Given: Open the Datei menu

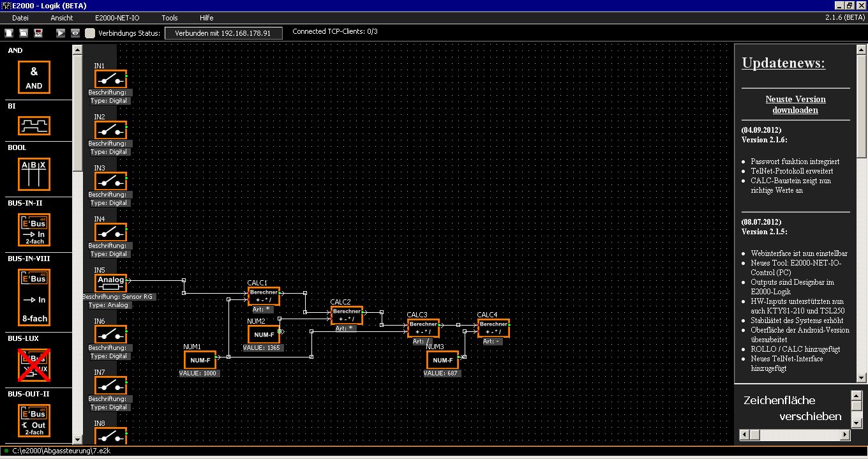Looking at the screenshot, I should tap(20, 18).
